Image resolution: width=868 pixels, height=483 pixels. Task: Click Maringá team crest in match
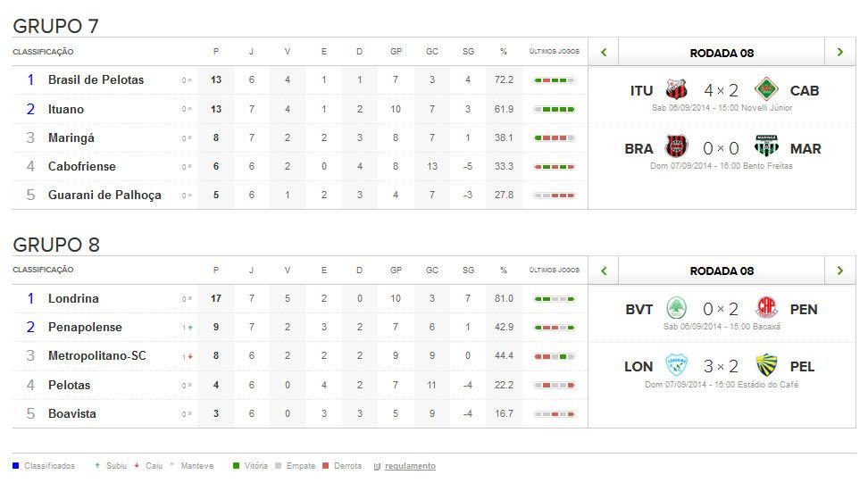click(x=766, y=148)
